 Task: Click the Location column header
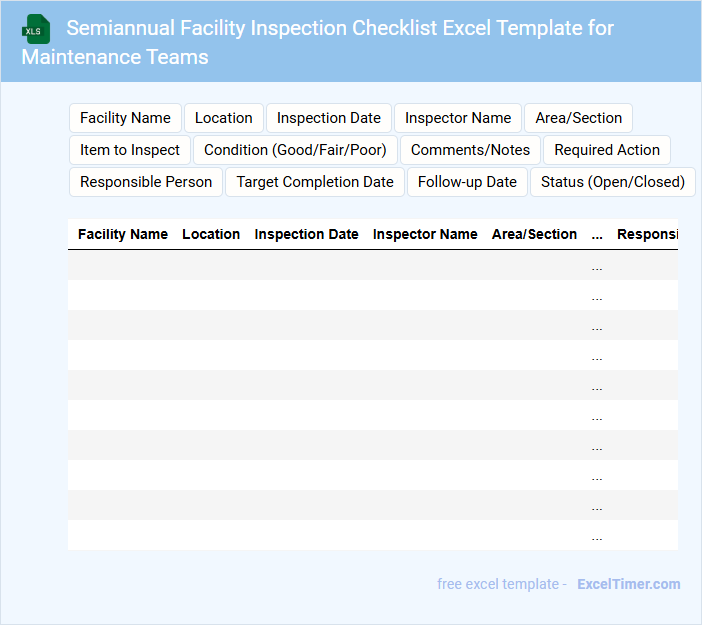211,234
